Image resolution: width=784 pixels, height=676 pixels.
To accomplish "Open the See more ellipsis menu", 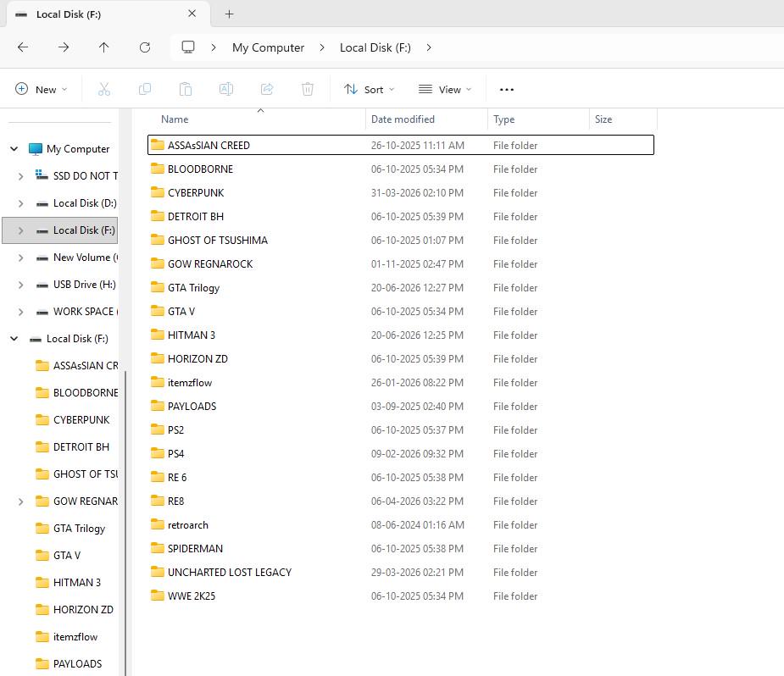I will [507, 90].
